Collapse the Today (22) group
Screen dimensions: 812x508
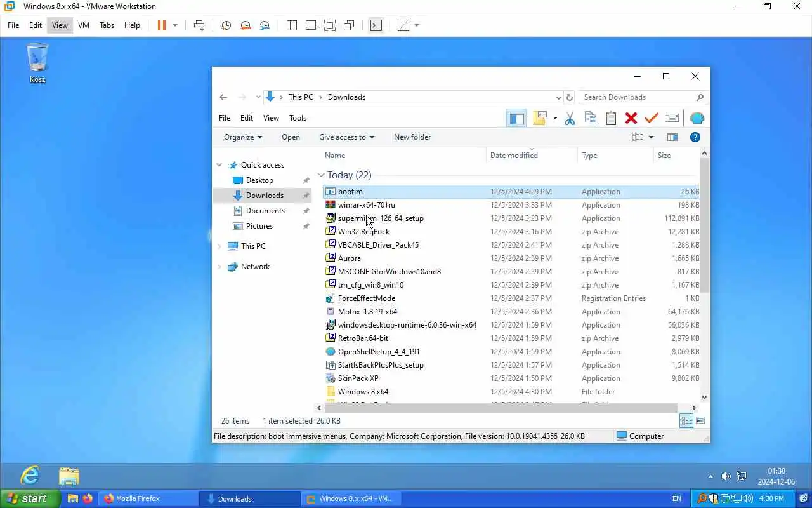click(321, 175)
